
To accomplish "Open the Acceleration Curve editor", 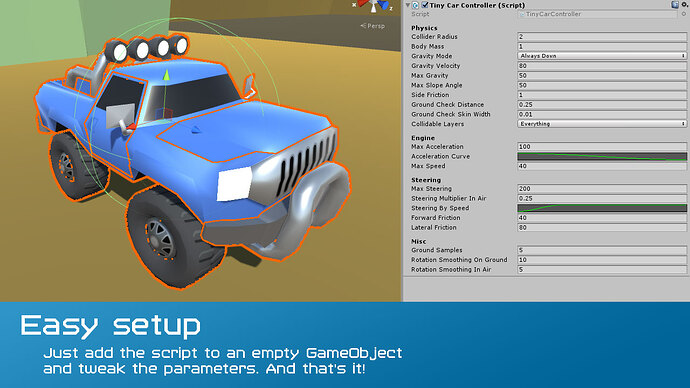I will coord(602,156).
